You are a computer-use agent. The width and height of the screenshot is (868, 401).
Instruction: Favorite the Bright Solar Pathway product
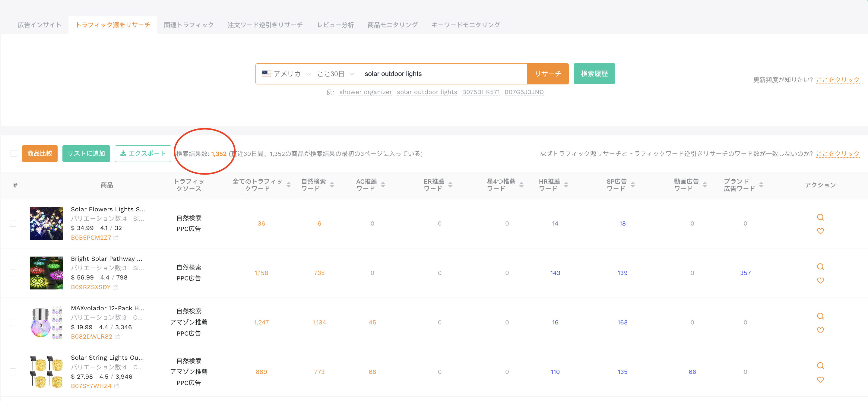click(x=820, y=280)
